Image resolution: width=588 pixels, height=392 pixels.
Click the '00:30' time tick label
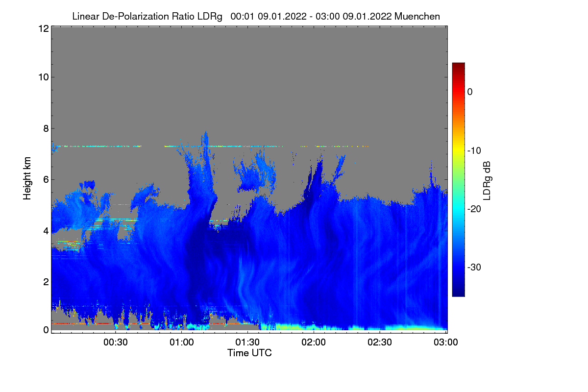pyautogui.click(x=116, y=342)
